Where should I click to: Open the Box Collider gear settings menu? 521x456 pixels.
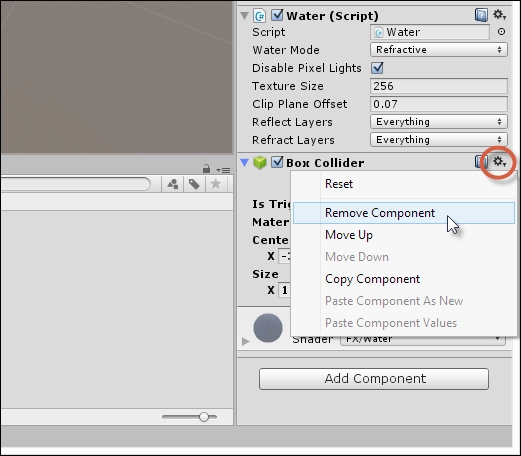tap(499, 162)
